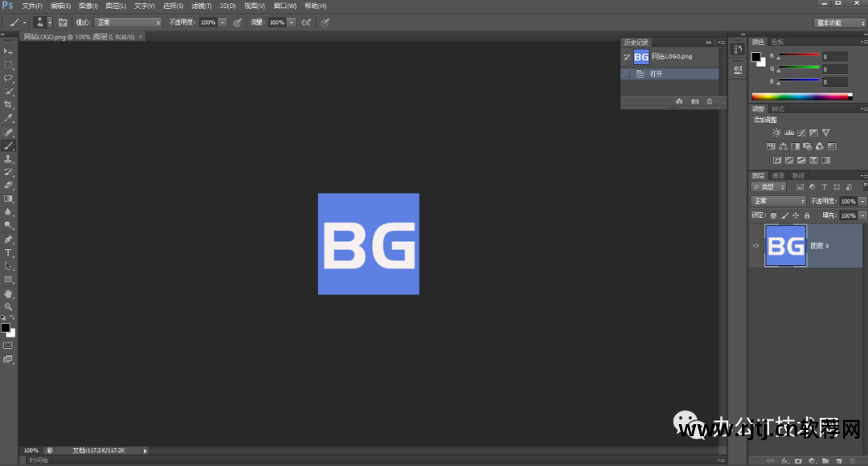Select the Eyedropper tool

click(8, 118)
